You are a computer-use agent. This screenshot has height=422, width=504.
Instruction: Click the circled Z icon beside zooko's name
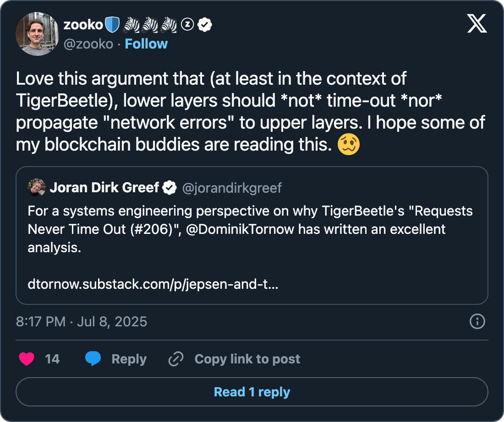pos(187,25)
